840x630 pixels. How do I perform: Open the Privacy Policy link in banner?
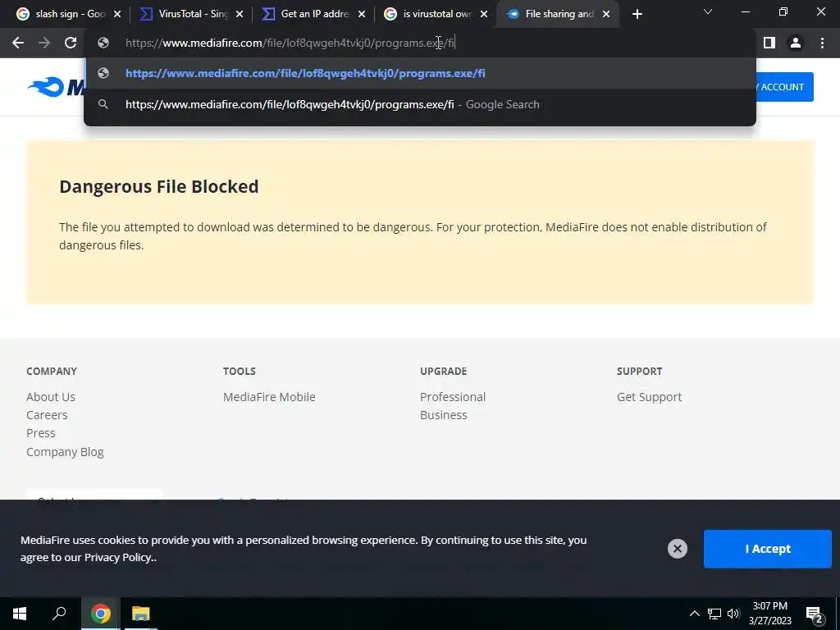point(118,557)
